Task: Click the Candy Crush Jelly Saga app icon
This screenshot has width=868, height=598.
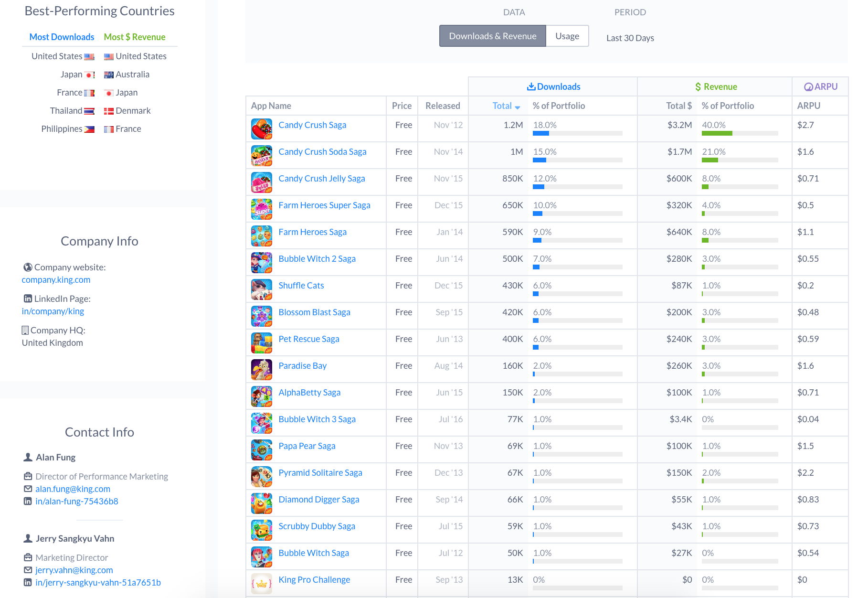Action: click(x=262, y=182)
